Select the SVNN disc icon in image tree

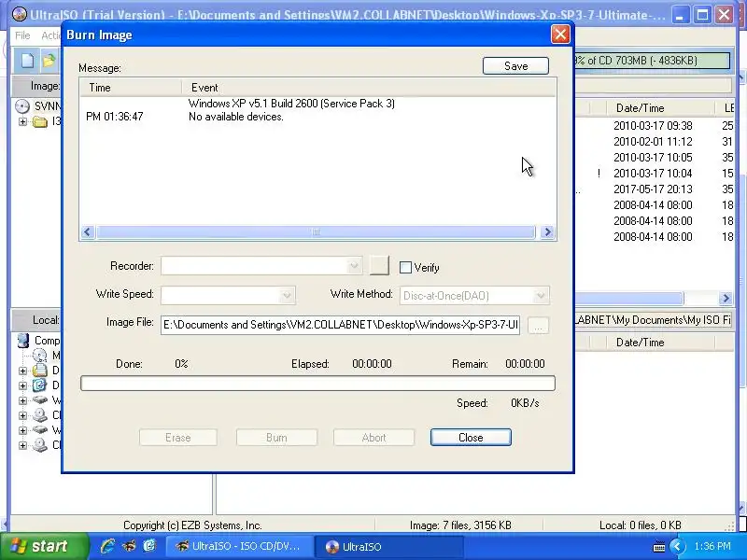point(21,105)
